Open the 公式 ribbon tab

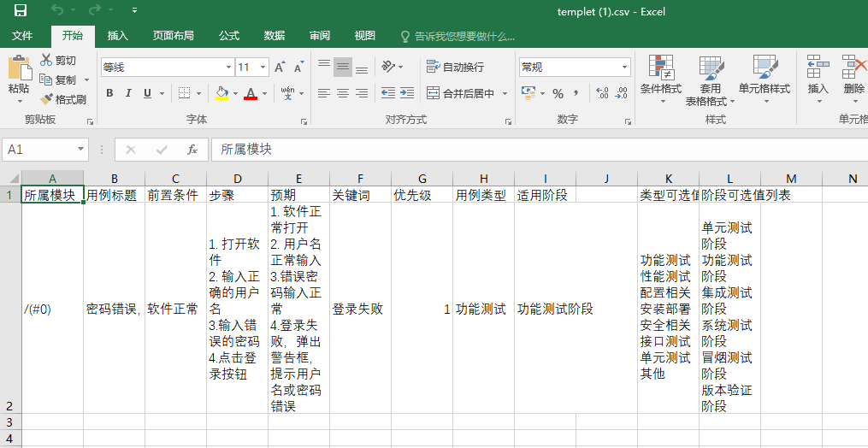tap(228, 36)
